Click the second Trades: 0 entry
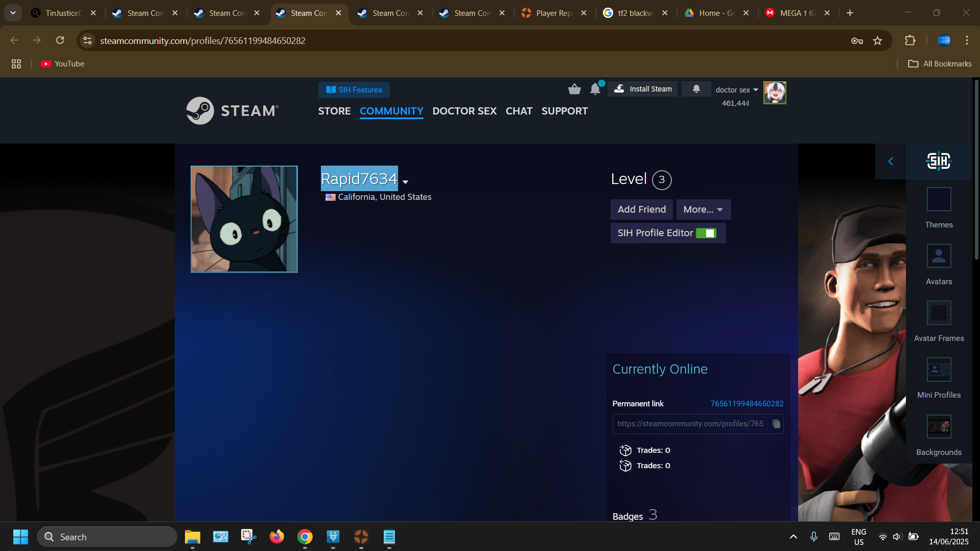Viewport: 980px width, 551px height. click(645, 466)
